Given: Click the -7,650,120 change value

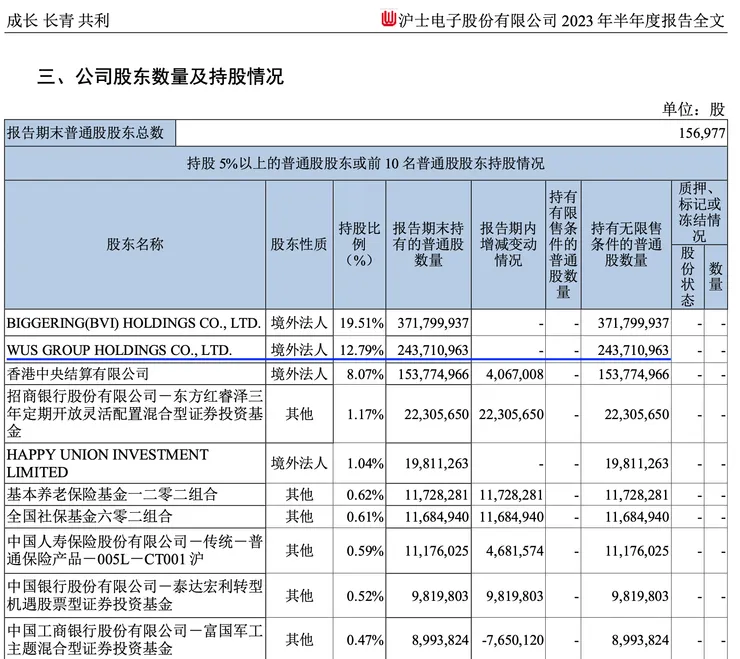Looking at the screenshot, I should coord(513,640).
